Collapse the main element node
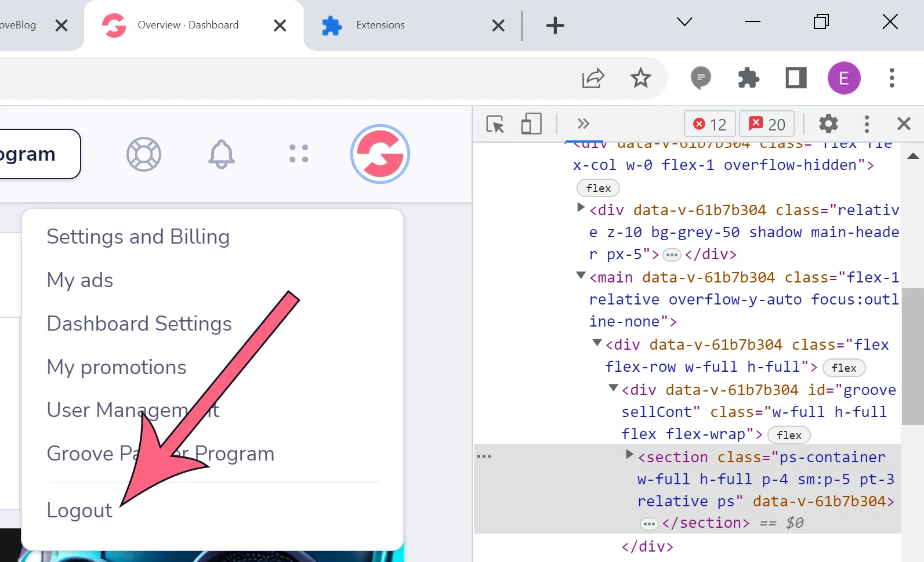The image size is (924, 562). coord(581,275)
